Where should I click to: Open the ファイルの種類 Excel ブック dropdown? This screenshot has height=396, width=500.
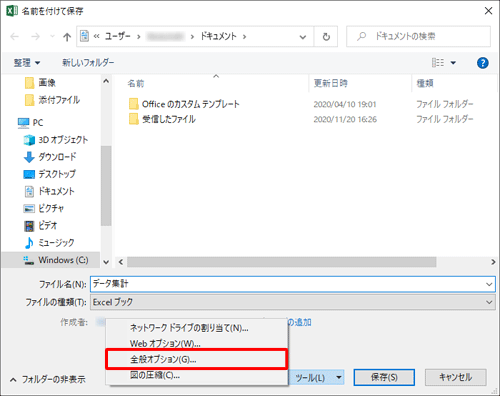coord(293,302)
